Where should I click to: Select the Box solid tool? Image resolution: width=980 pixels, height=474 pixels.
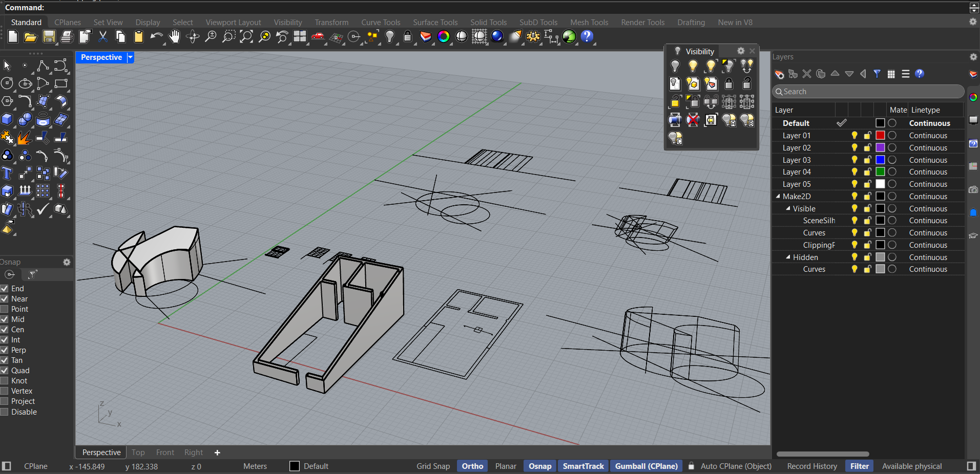7,120
